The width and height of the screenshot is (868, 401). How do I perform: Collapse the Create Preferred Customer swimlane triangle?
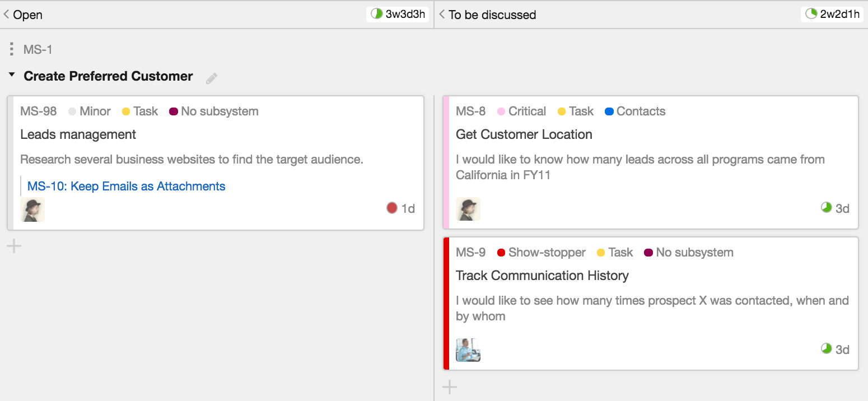click(x=12, y=75)
